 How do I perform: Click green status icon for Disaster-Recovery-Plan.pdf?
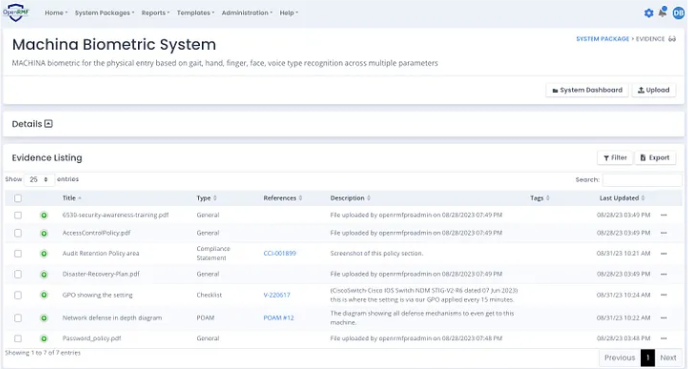[44, 275]
